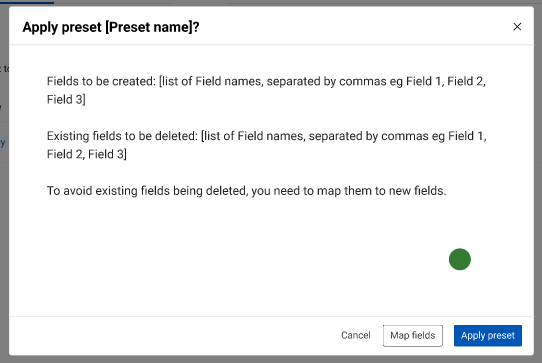Confirm with the blue Apply preset button
Image resolution: width=542 pixels, height=363 pixels.
point(488,335)
